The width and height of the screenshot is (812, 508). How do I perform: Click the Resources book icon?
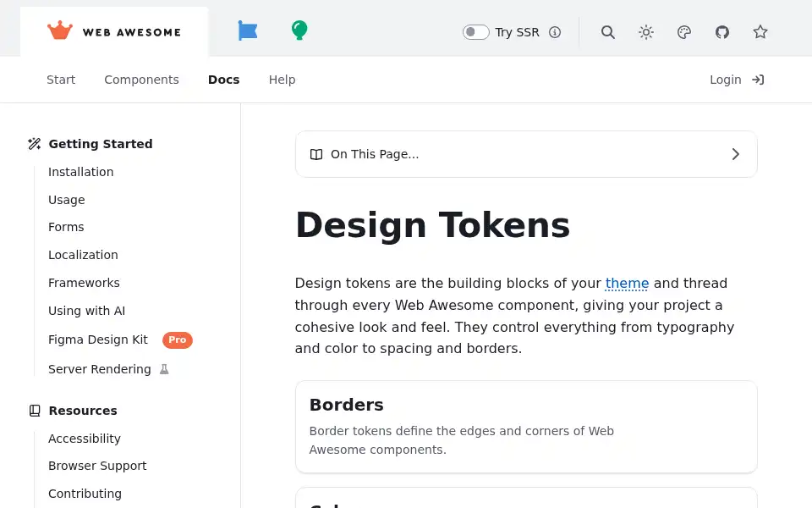tap(34, 411)
